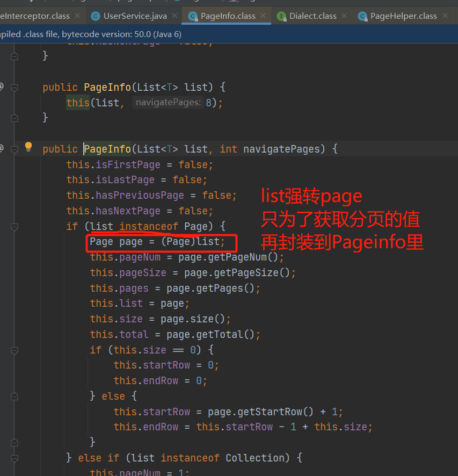Close the eInterceptor.class tab
Screen dimensions: 458x476
pyautogui.click(x=77, y=16)
